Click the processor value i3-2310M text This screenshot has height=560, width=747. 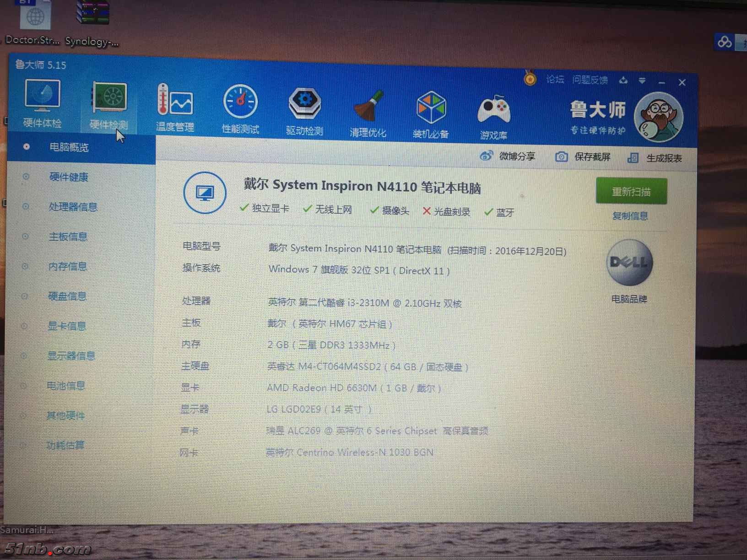pos(365,302)
